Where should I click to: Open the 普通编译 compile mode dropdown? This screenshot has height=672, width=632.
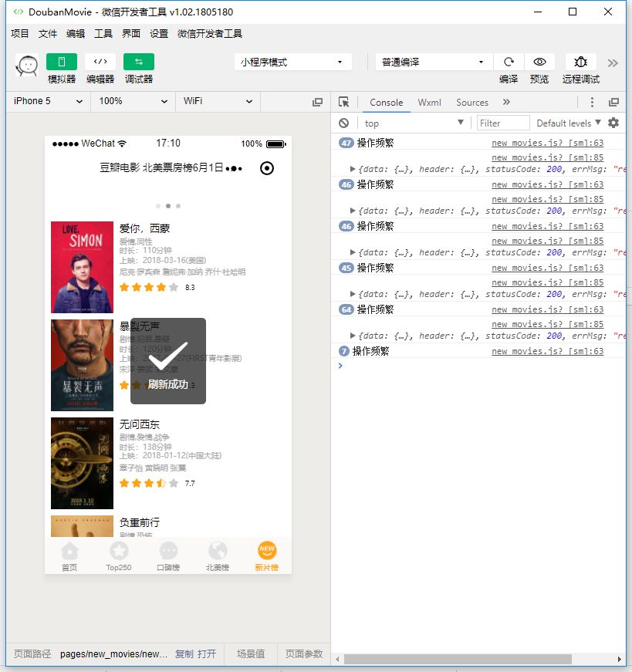click(x=434, y=62)
